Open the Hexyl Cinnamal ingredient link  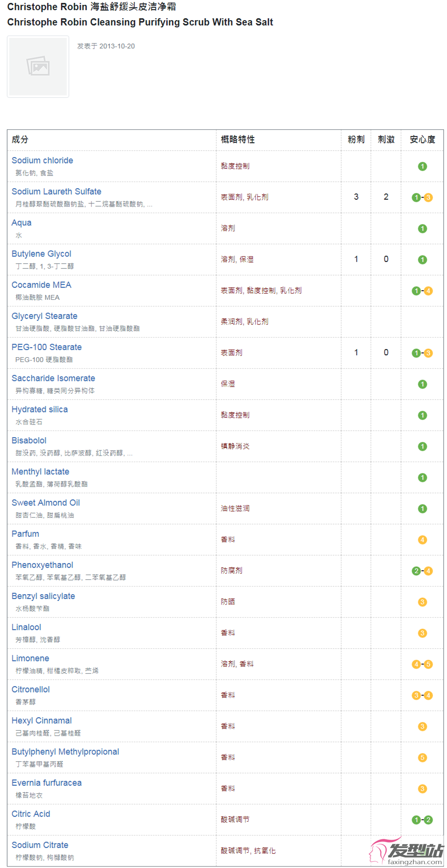(42, 721)
